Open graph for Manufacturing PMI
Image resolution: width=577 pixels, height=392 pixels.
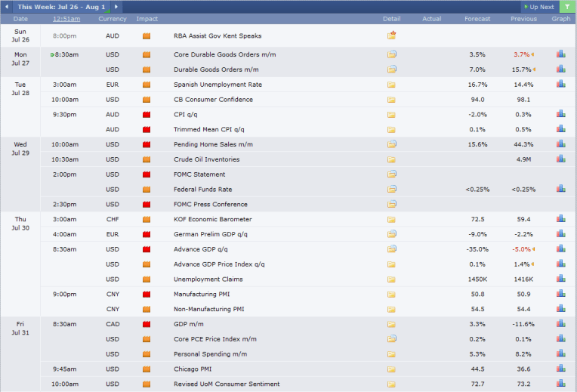tap(561, 294)
